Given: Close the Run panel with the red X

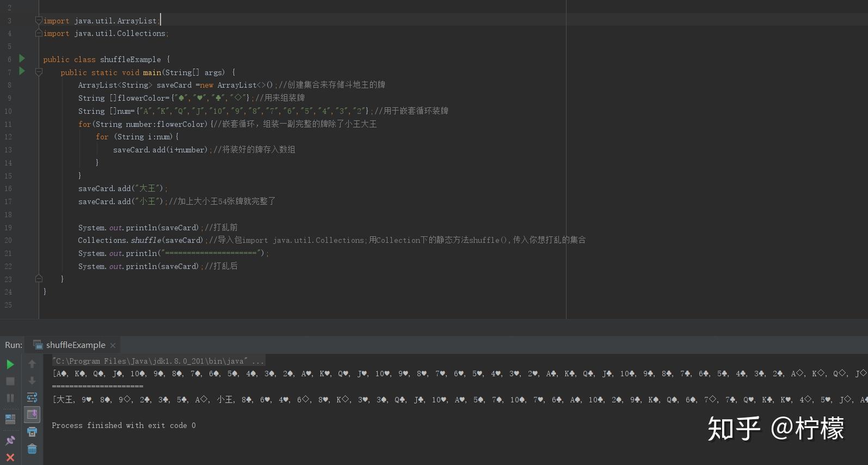Looking at the screenshot, I should [10, 457].
